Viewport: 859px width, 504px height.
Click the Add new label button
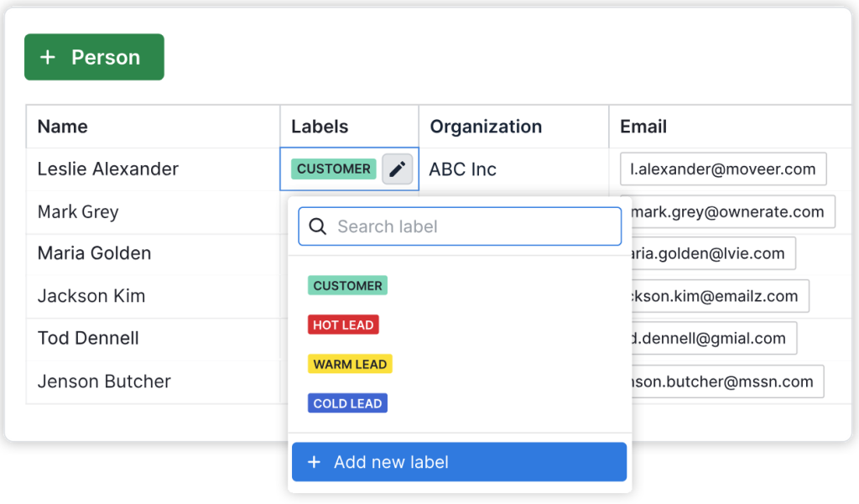459,462
